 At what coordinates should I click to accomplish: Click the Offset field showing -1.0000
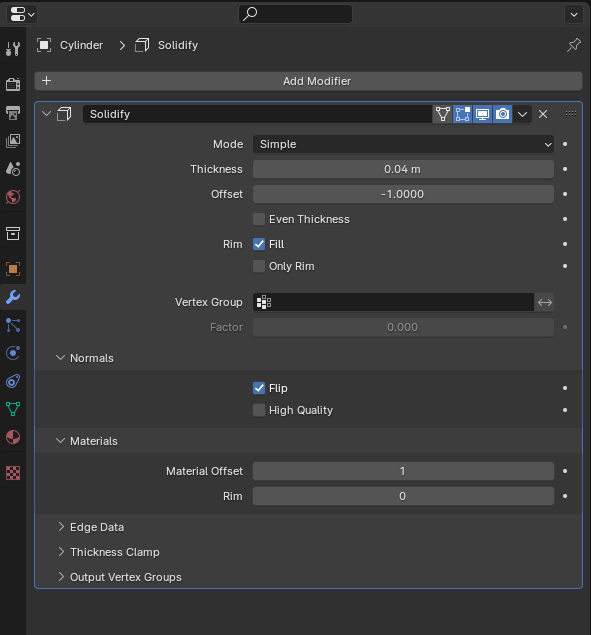point(403,194)
